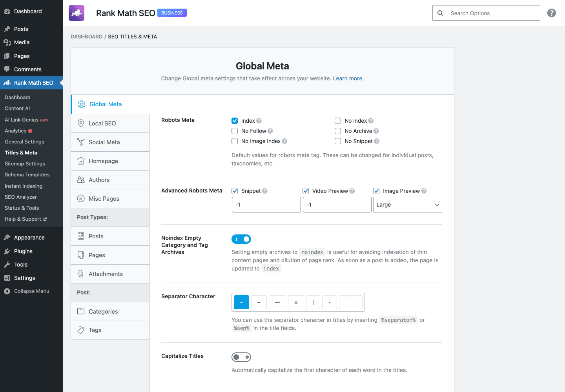Select the en dash separator button

click(x=259, y=302)
